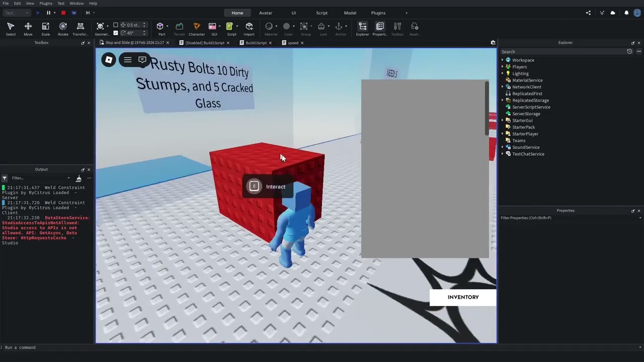Expand the Properties filter options arrow
Viewport: 644px width, 362px height.
point(639,218)
